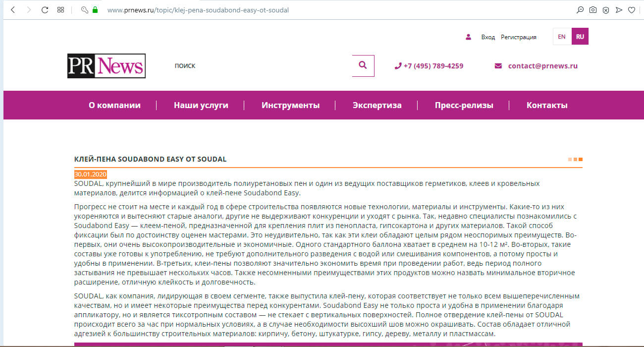Open the Пресс-релизы menu
644x347 pixels.
tap(464, 105)
